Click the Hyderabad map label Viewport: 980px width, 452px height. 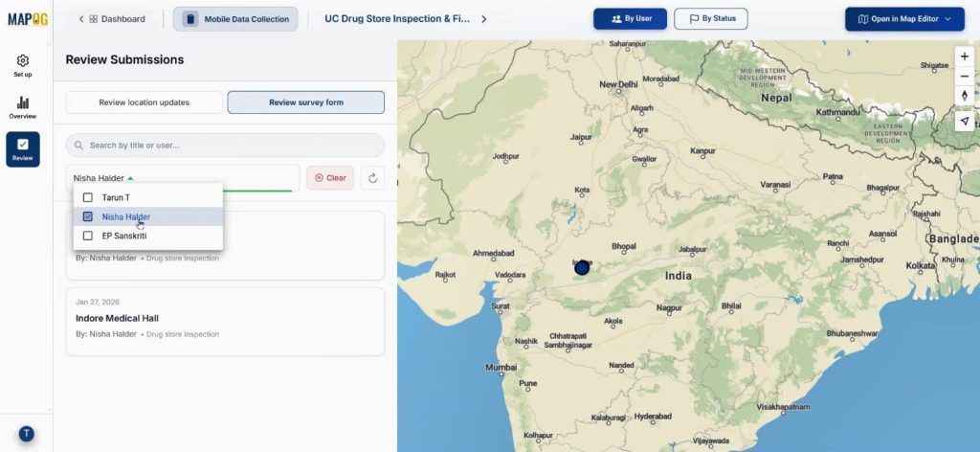pyautogui.click(x=653, y=417)
